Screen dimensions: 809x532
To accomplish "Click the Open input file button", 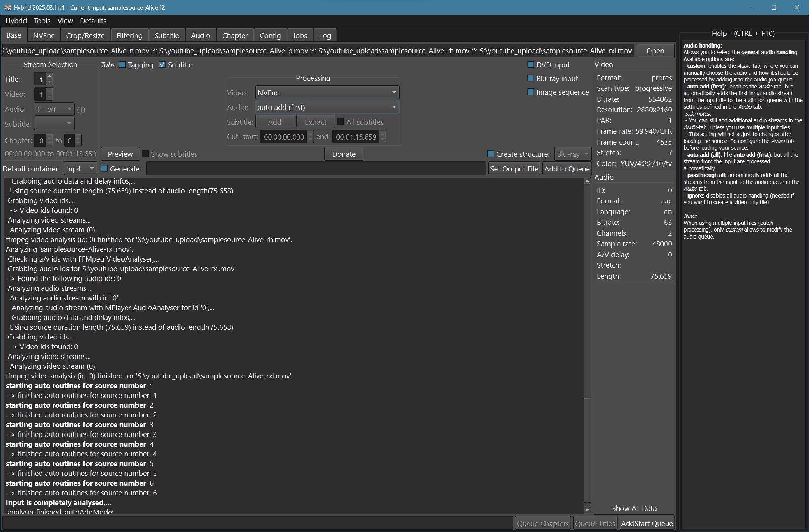I will point(655,51).
